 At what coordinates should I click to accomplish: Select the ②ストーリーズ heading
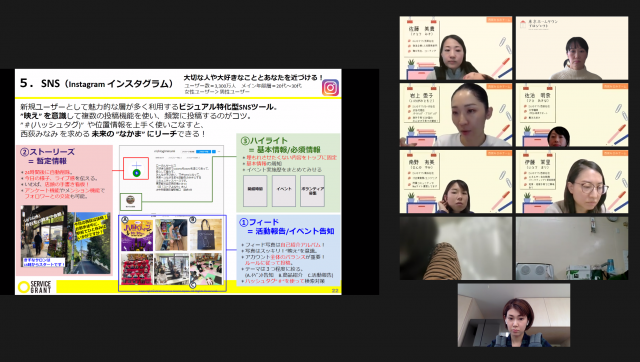(x=48, y=152)
